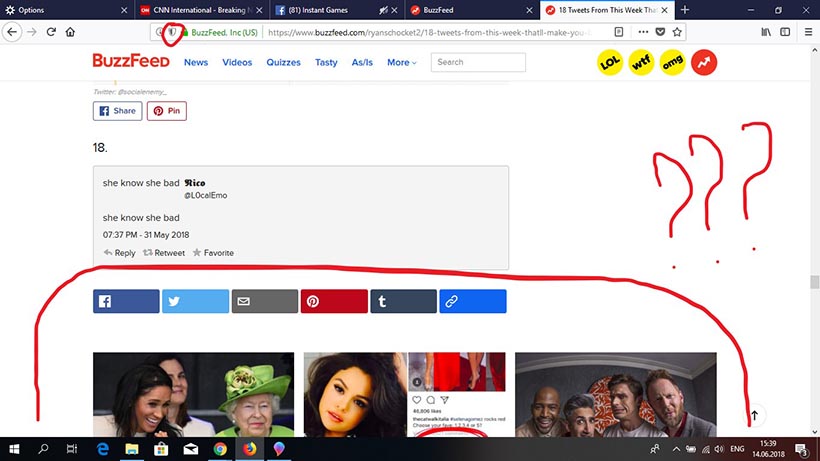Switch to the CNN International tab
Viewport: 820px width, 461px height.
(x=200, y=9)
